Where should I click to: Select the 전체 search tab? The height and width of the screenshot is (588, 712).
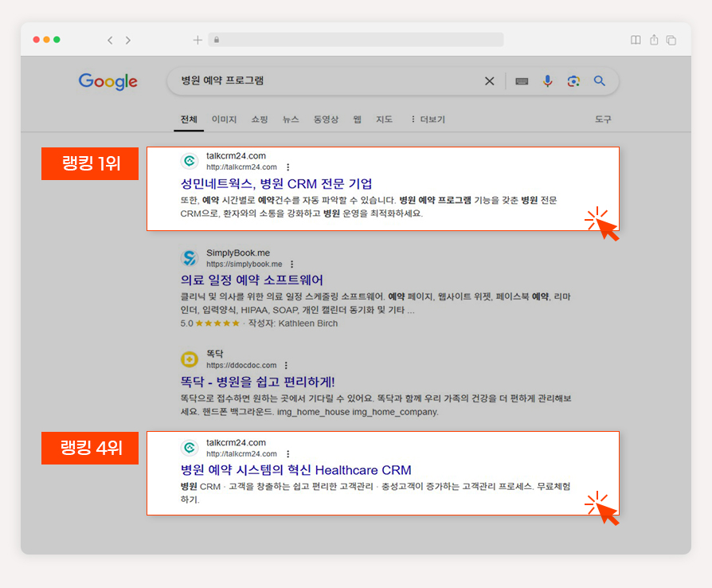(189, 120)
